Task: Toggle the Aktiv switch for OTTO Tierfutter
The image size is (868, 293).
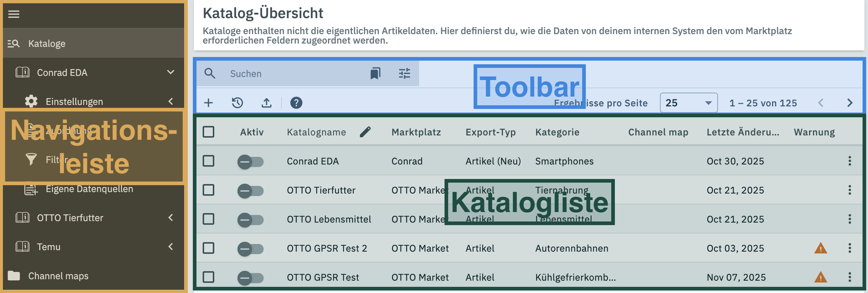Action: tap(251, 191)
